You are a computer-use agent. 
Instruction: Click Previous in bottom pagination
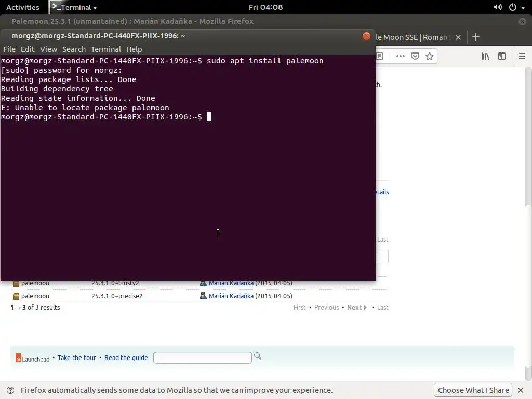click(x=326, y=308)
